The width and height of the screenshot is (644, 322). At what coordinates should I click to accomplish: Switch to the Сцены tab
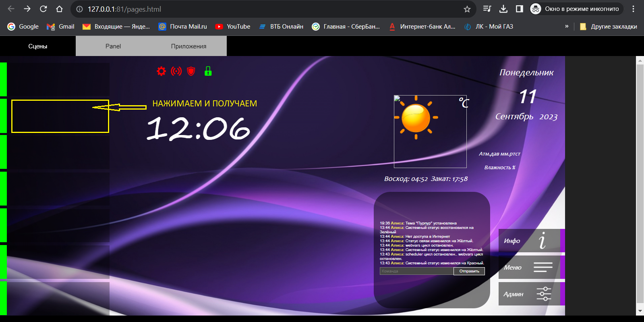point(38,46)
